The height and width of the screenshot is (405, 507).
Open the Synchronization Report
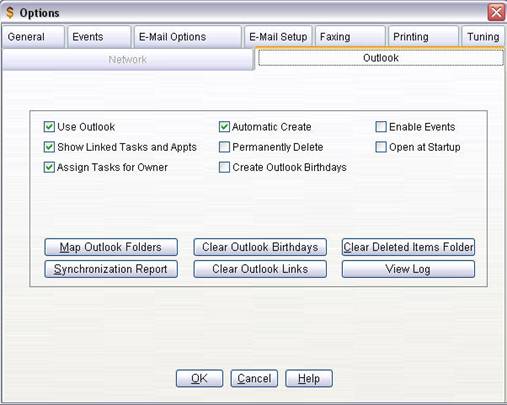pyautogui.click(x=111, y=269)
